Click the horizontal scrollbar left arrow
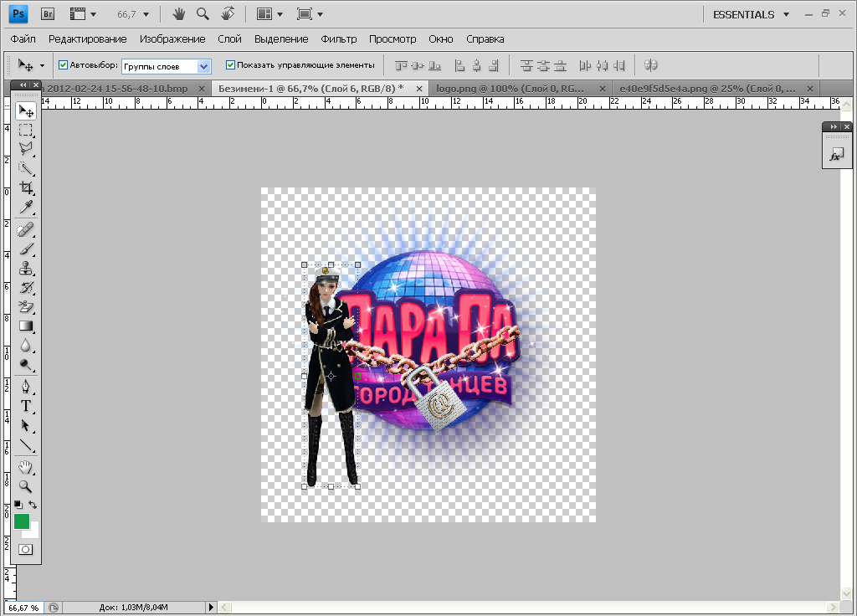 point(224,608)
